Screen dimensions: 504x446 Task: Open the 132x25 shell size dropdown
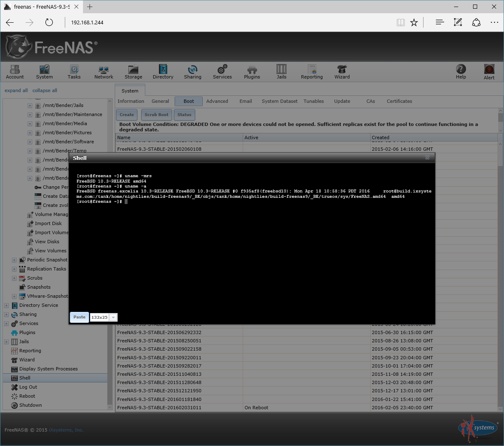coord(114,317)
